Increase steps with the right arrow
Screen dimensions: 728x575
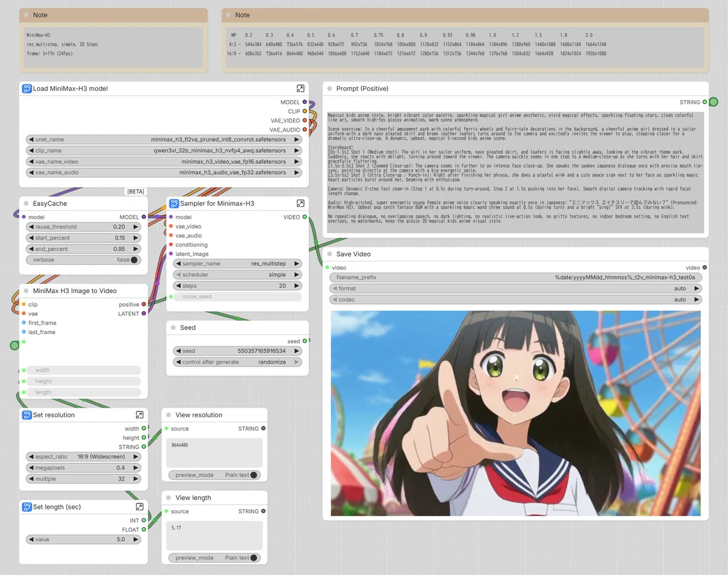click(297, 286)
